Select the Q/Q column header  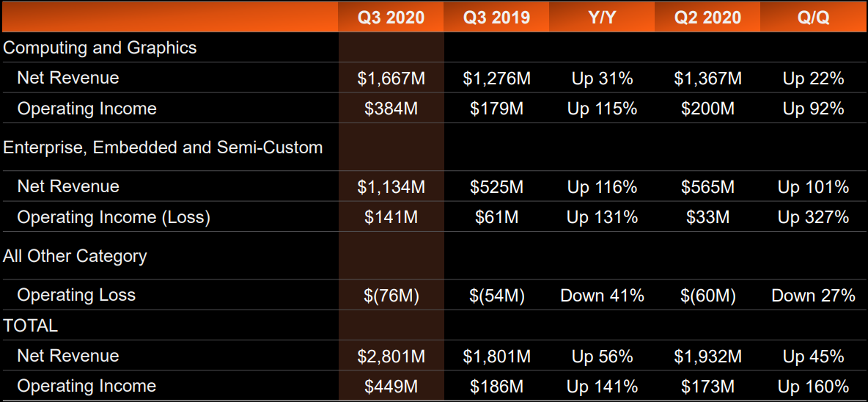[x=813, y=18]
